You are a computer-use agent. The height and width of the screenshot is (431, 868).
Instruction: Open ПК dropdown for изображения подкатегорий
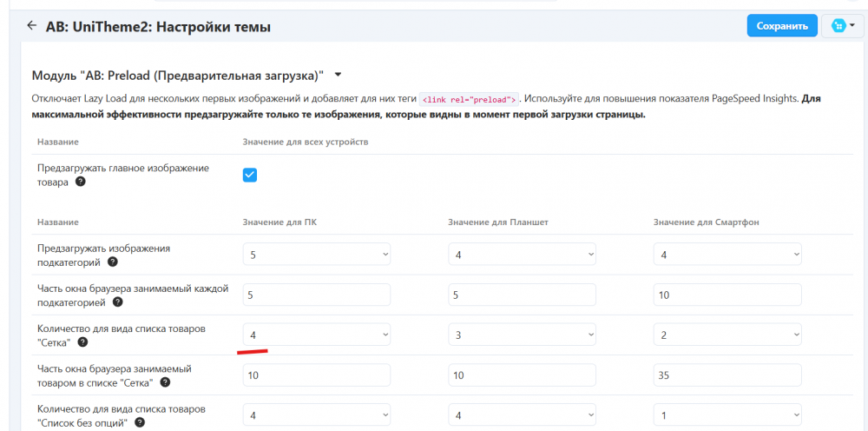[317, 255]
